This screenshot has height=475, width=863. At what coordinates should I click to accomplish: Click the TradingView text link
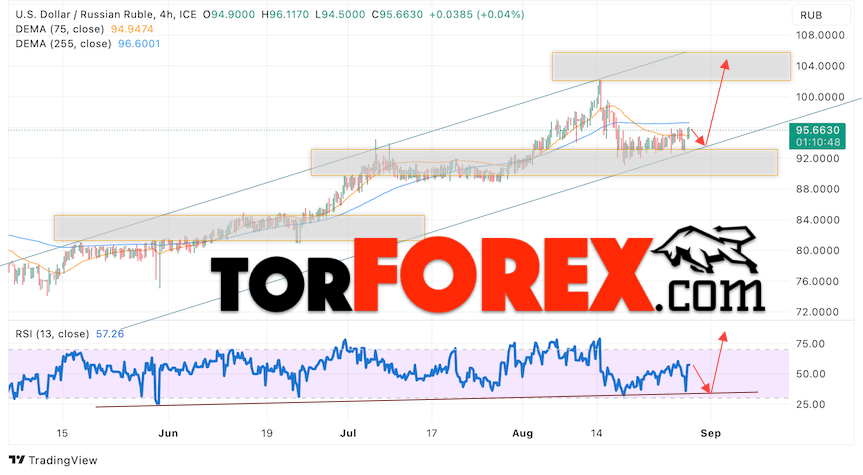[63, 460]
